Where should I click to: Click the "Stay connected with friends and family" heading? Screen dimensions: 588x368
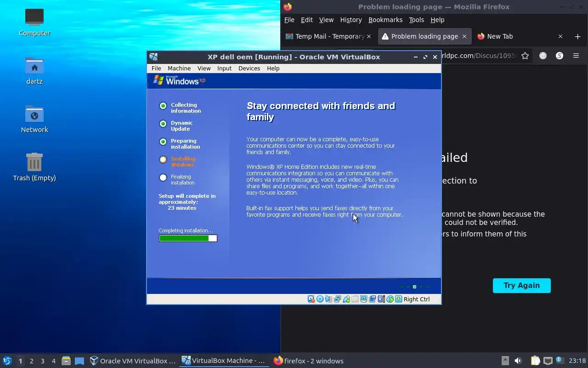321,111
